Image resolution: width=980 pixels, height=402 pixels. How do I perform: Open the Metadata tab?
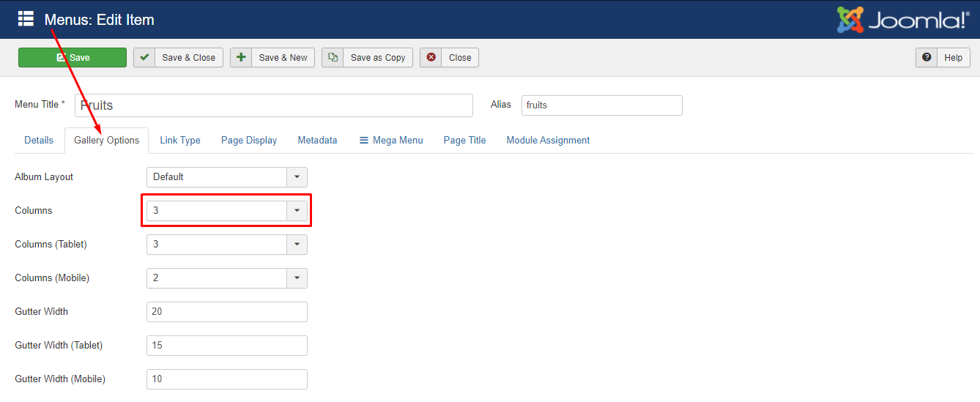318,141
